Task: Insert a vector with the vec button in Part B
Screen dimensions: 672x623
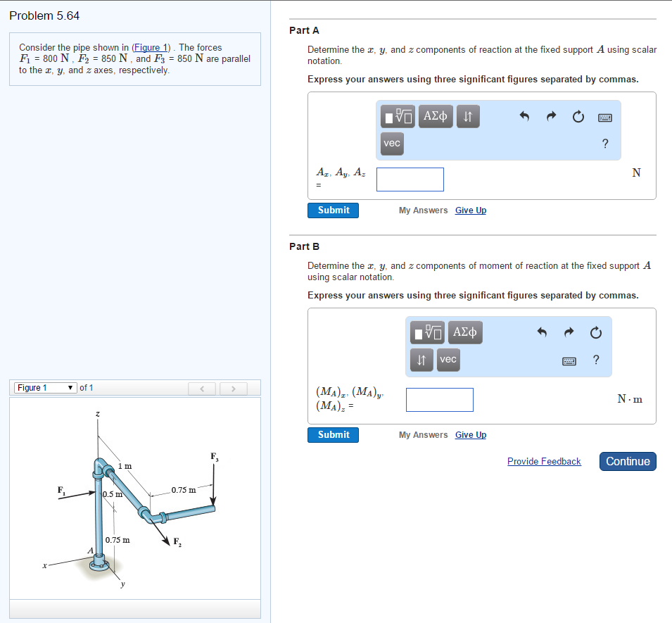Action: (448, 360)
